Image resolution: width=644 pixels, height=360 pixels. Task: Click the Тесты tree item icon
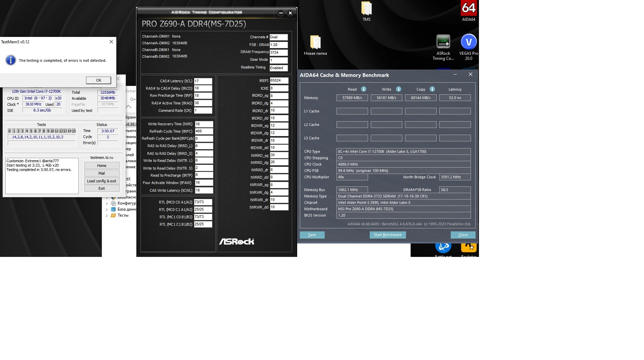[x=113, y=215]
